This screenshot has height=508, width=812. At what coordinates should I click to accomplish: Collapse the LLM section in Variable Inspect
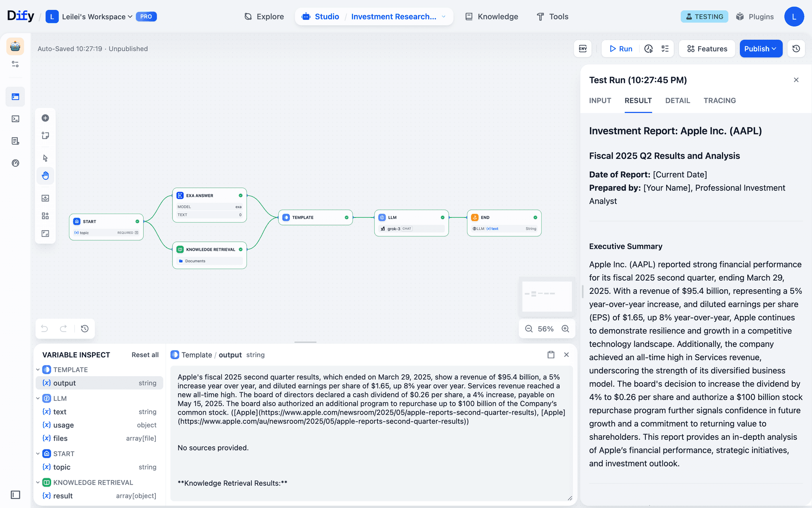click(x=38, y=398)
